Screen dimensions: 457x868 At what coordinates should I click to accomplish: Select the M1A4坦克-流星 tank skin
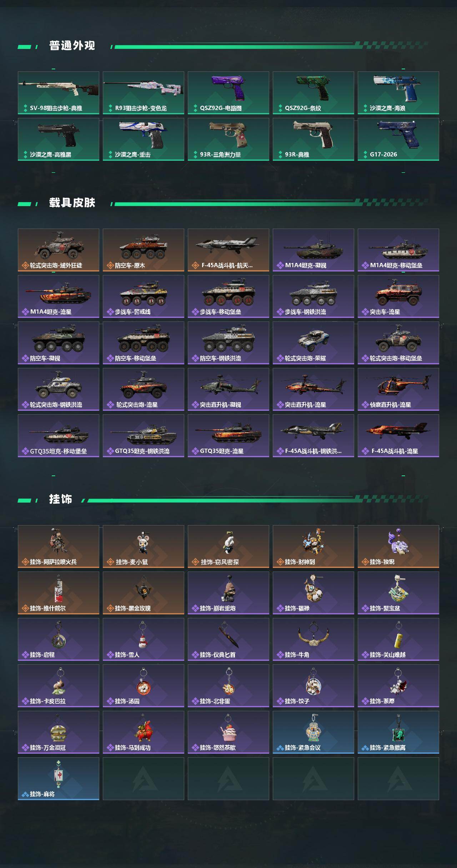pyautogui.click(x=59, y=296)
